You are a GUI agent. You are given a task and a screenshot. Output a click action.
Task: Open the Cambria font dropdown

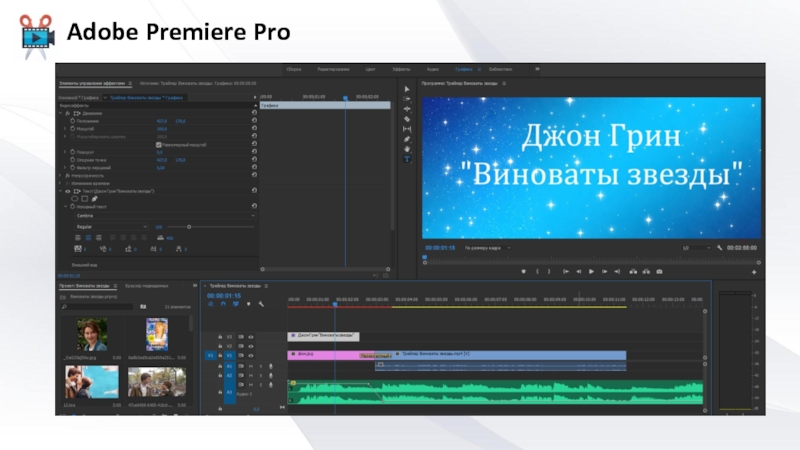coord(165,215)
